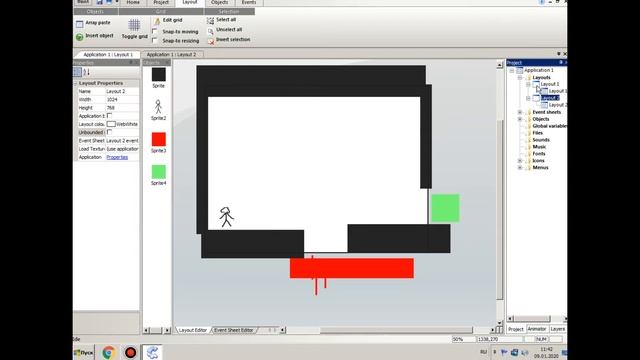
Task: Click the zoom 50% status field
Action: click(463, 339)
